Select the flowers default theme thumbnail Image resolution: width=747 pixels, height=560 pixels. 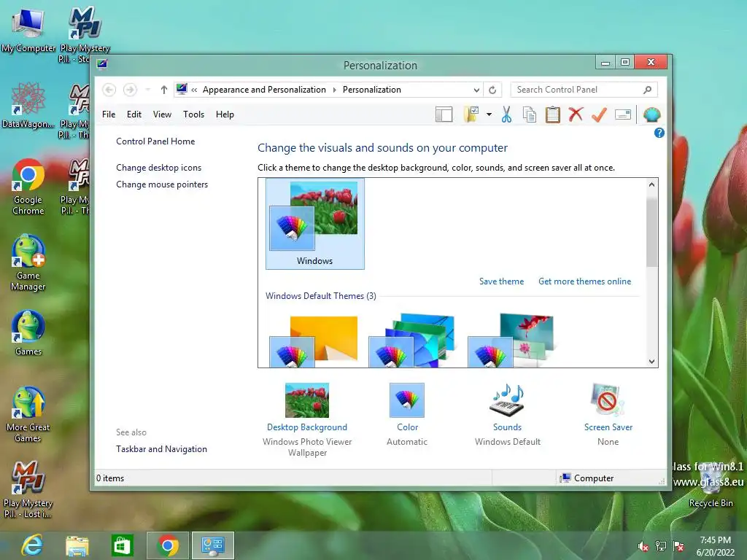pyautogui.click(x=511, y=341)
